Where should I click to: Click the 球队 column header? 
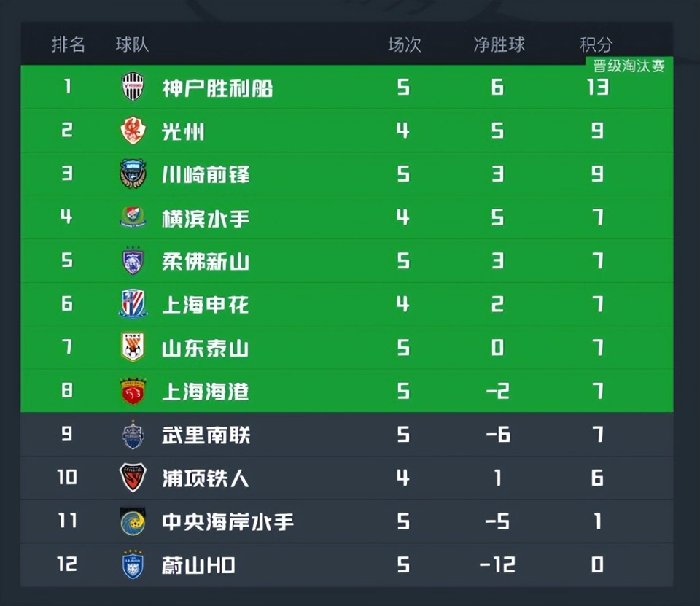coord(132,44)
